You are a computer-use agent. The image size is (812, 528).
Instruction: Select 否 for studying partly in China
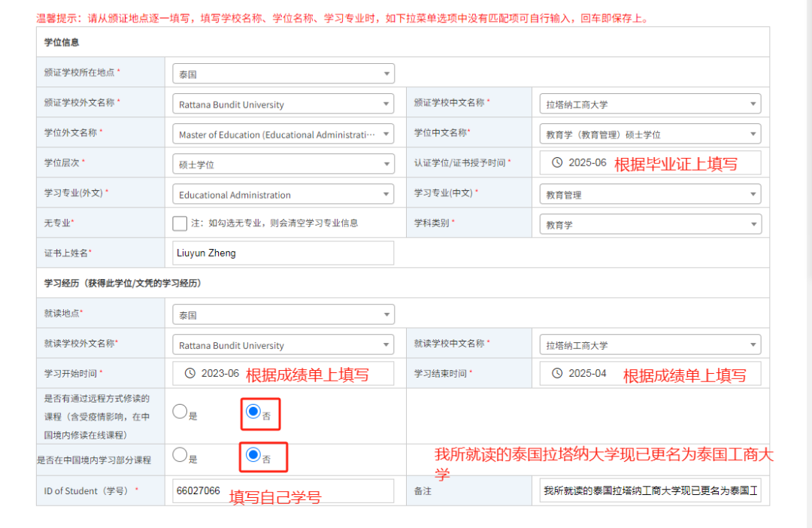[253, 455]
